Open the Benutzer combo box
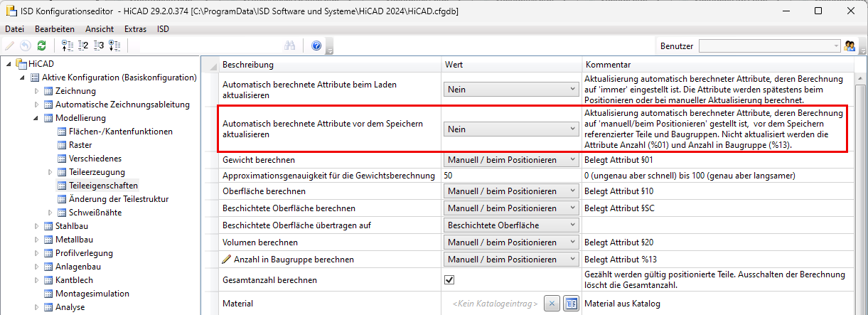 (x=769, y=46)
